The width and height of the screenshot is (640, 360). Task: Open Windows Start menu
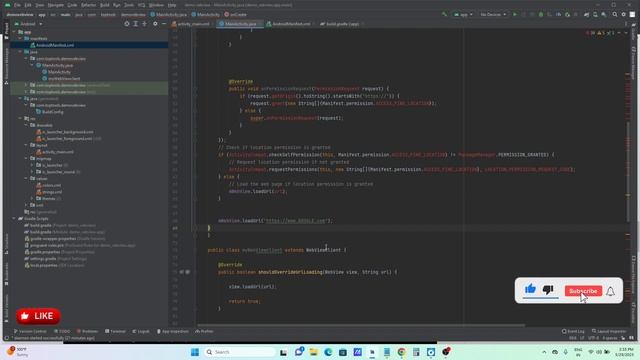pyautogui.click(x=195, y=352)
